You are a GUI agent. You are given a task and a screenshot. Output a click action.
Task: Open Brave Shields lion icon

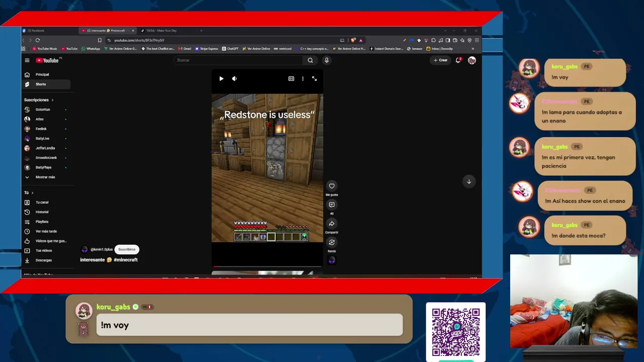354,40
